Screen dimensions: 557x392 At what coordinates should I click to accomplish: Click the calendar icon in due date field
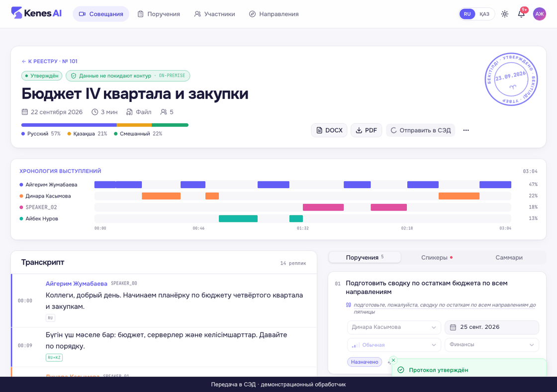pyautogui.click(x=453, y=327)
